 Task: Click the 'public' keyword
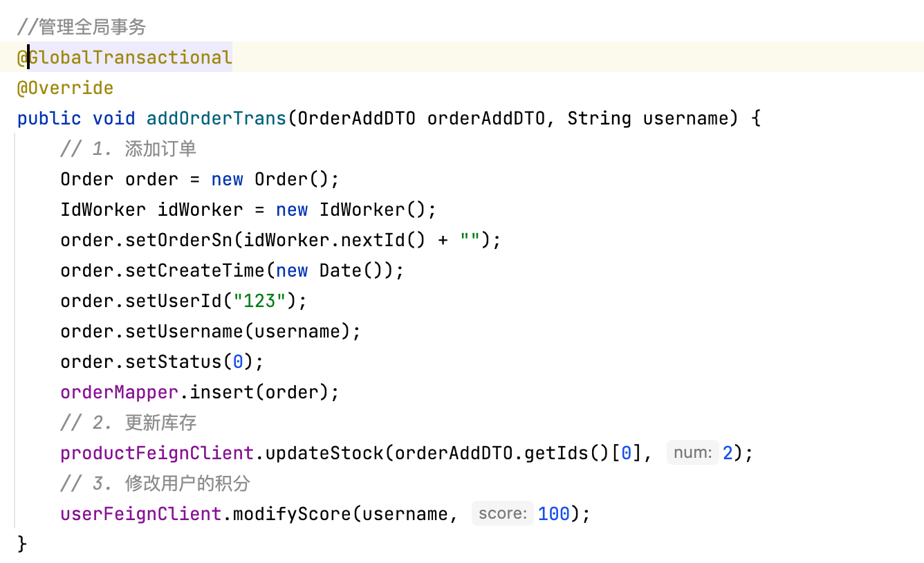click(49, 118)
